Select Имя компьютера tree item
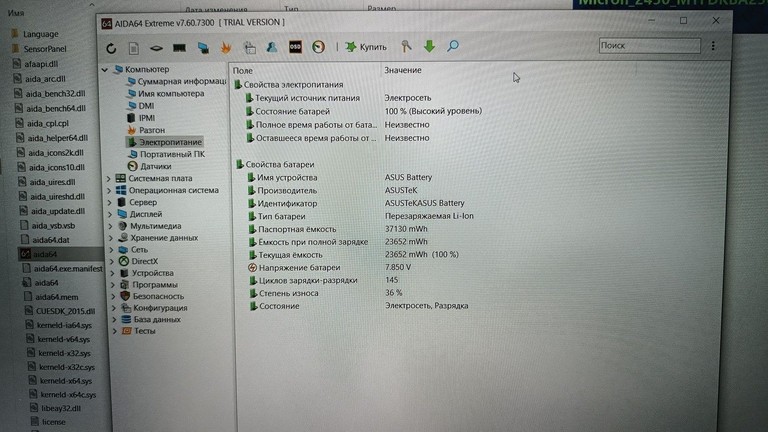The width and height of the screenshot is (768, 432). [x=166, y=94]
